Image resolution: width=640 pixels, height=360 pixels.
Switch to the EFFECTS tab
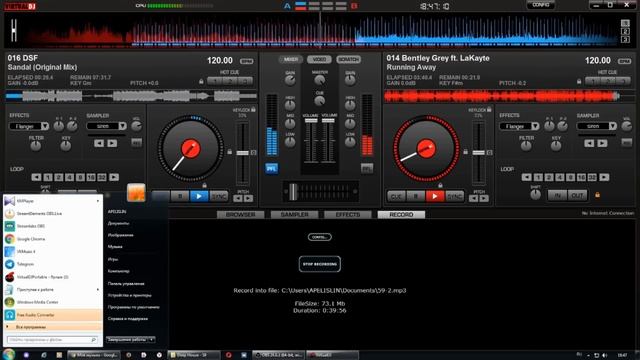coord(348,215)
